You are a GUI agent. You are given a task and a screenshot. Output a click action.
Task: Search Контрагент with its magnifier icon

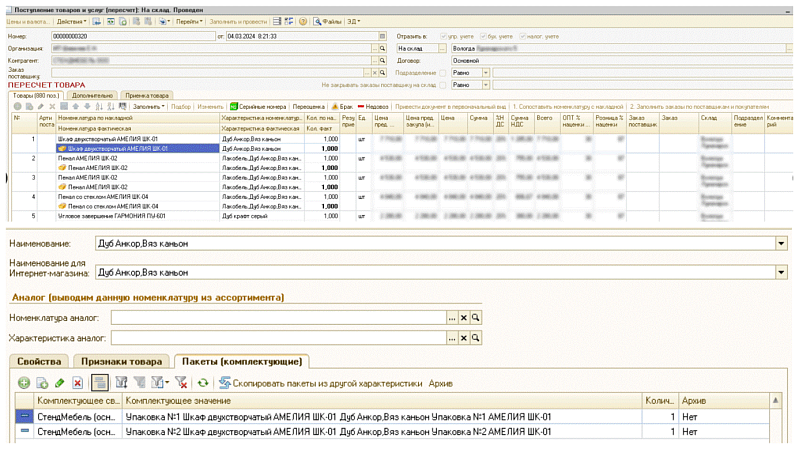tap(382, 61)
